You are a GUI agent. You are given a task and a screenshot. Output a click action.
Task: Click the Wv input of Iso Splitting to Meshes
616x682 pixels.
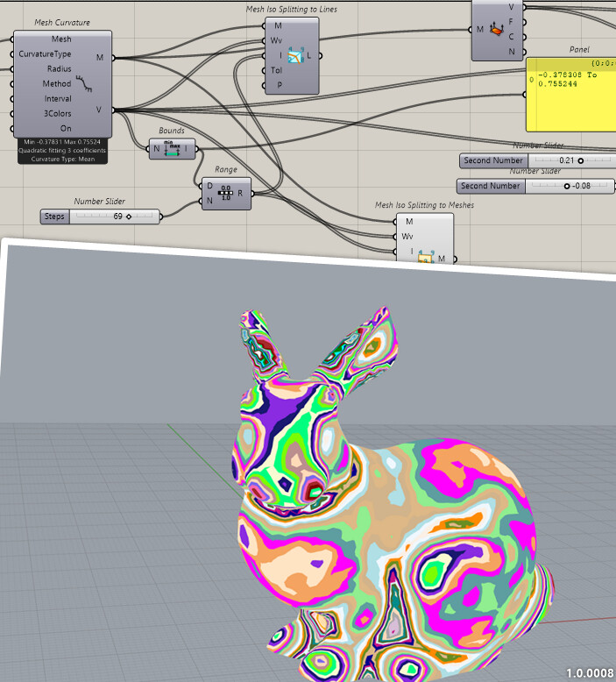coord(407,236)
